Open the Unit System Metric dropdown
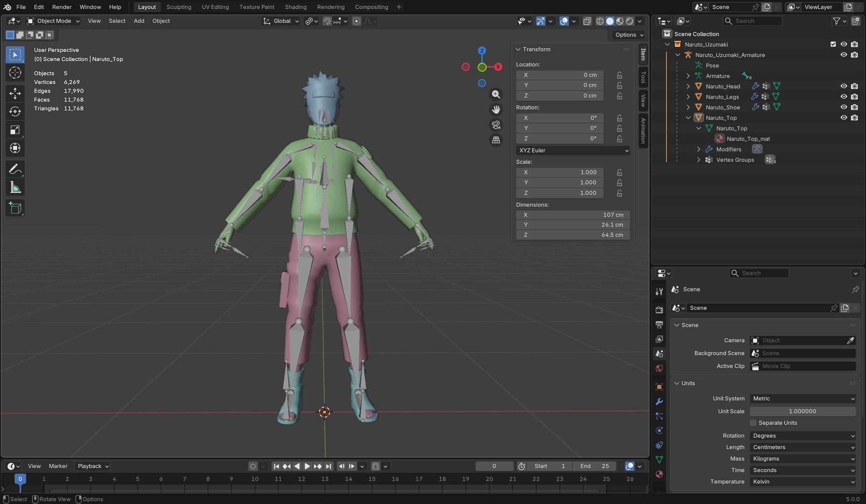Viewport: 866px width, 504px height. click(803, 399)
